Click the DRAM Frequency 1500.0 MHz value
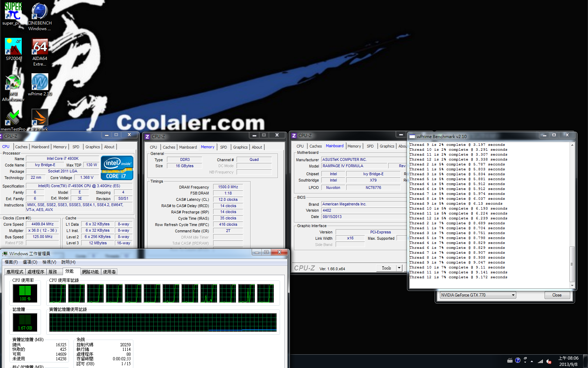 click(228, 187)
